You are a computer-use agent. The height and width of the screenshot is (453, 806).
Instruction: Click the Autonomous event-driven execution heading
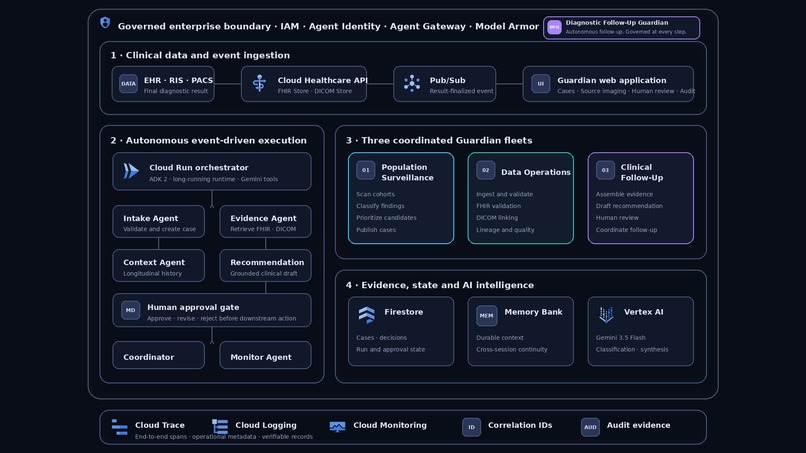click(x=208, y=140)
